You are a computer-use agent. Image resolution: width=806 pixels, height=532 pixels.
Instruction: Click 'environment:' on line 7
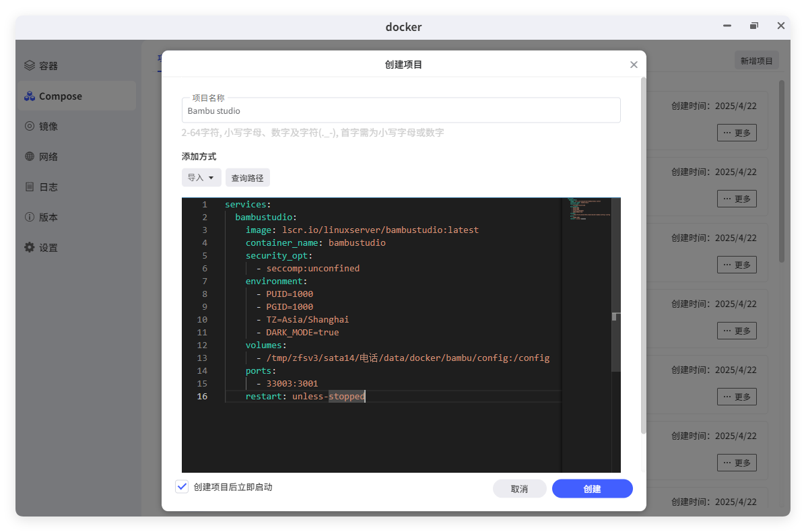276,281
